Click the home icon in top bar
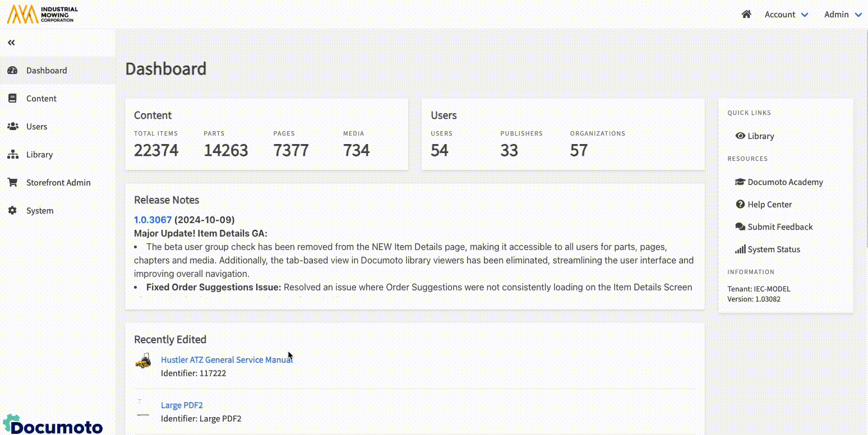Screen dimensions: 868x435 click(x=746, y=15)
